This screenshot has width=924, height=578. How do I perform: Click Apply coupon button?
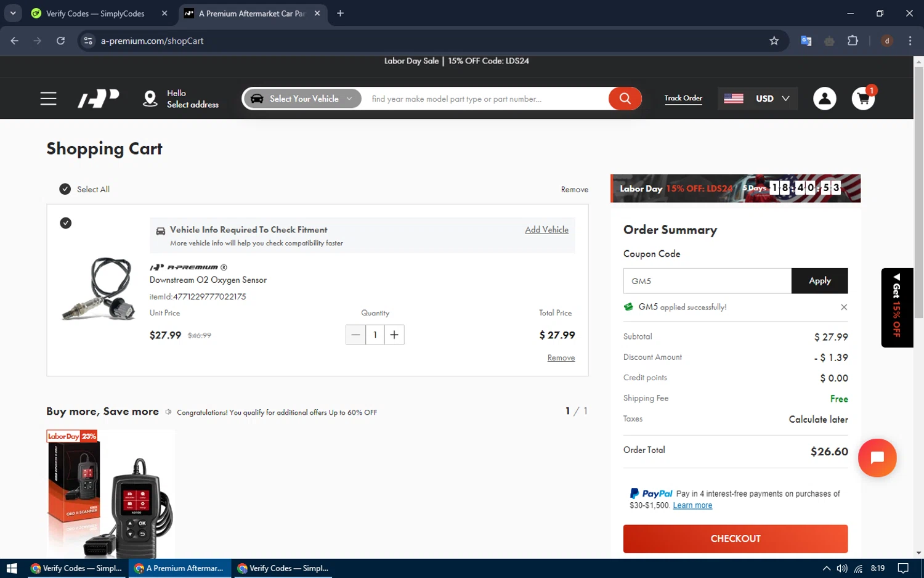819,281
